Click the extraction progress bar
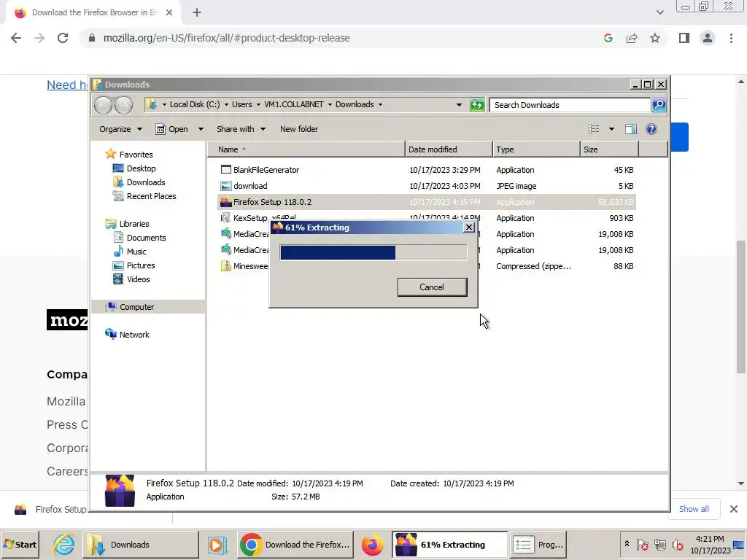 click(x=373, y=252)
